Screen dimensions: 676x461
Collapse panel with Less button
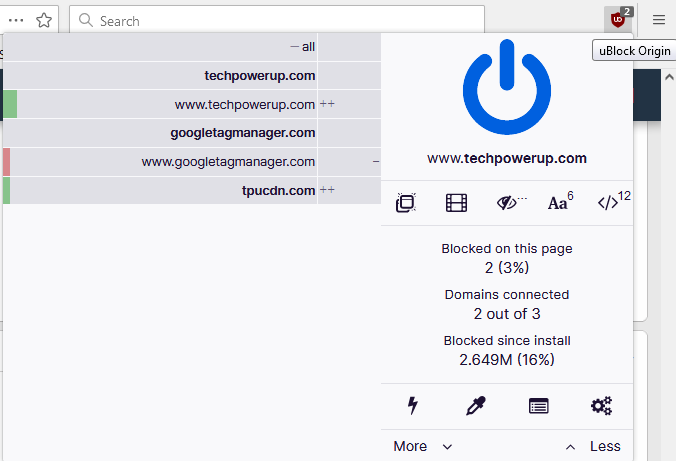593,446
